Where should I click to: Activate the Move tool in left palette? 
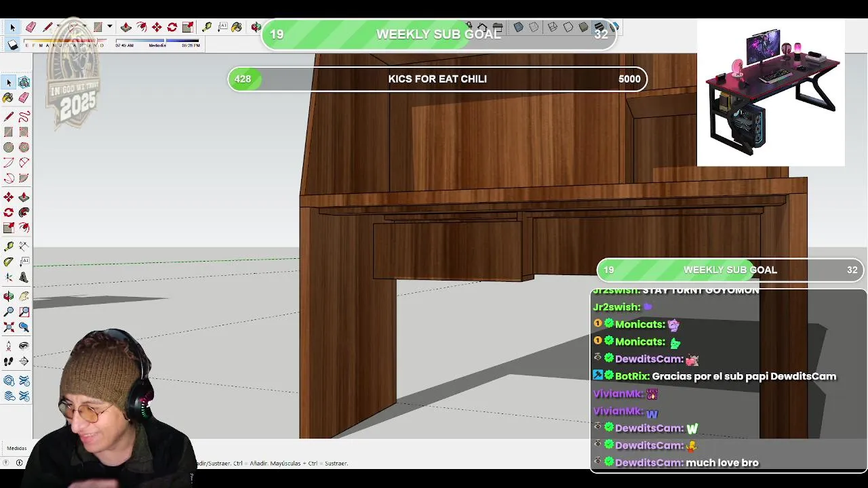click(x=9, y=197)
